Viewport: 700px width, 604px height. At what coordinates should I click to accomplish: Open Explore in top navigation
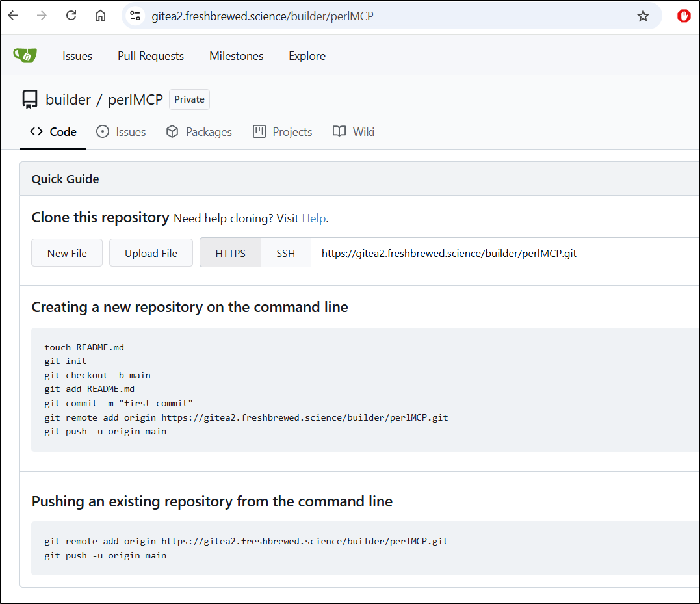coord(307,56)
